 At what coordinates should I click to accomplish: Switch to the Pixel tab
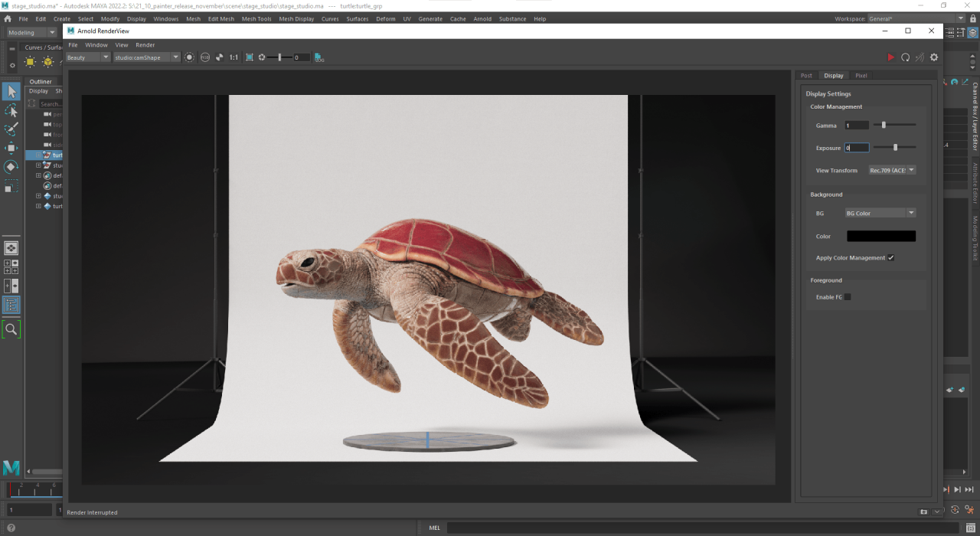[x=861, y=76]
